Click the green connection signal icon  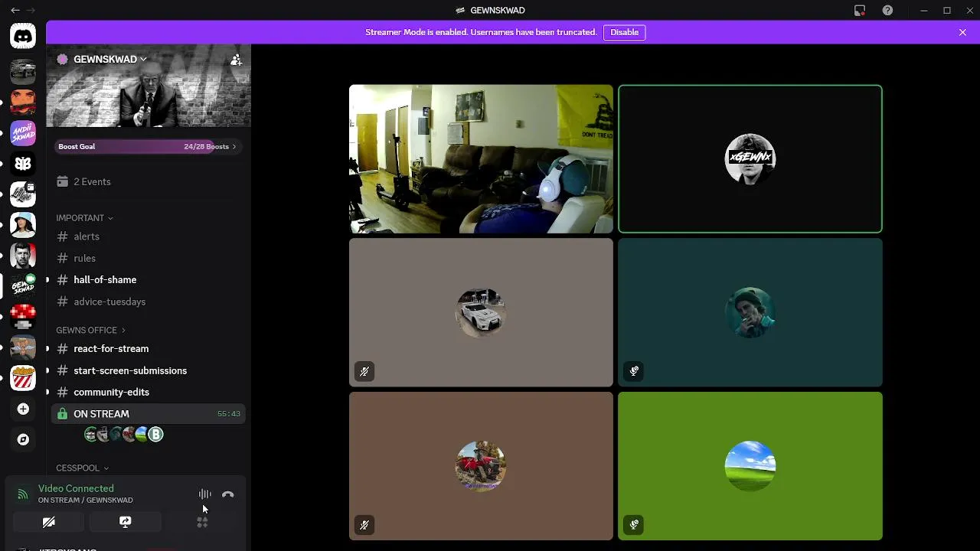point(22,494)
